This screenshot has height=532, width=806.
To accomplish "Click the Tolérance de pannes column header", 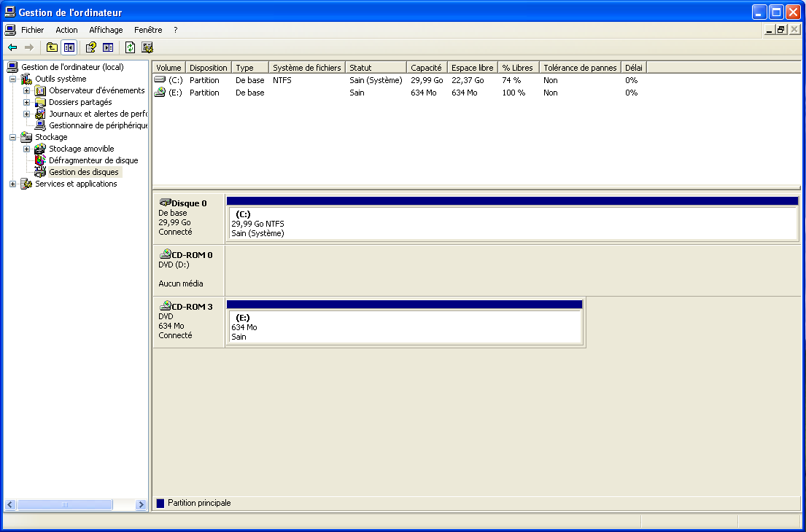I will [x=581, y=67].
